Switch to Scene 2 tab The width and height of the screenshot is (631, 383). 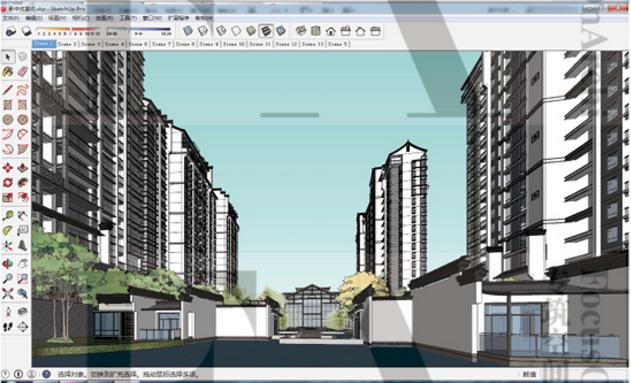tap(67, 44)
